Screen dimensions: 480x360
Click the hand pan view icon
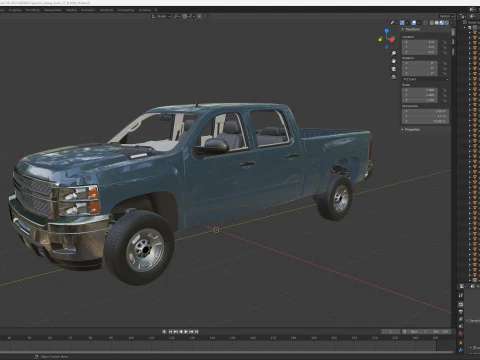(x=394, y=61)
